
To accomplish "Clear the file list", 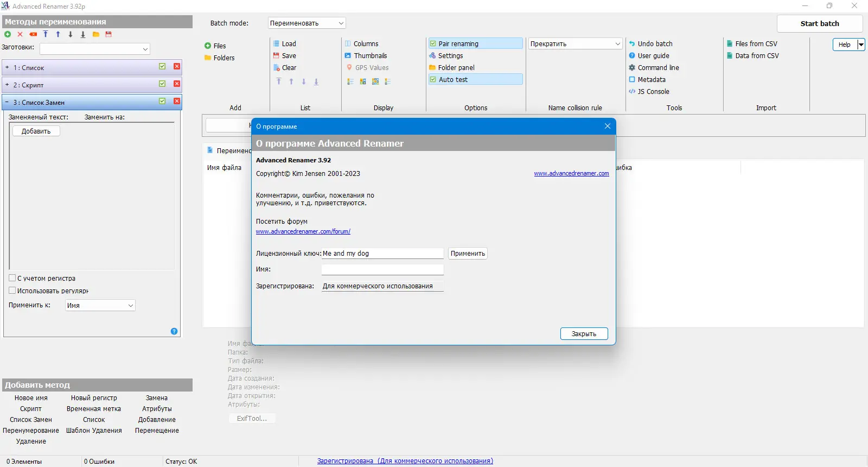I will coord(285,68).
